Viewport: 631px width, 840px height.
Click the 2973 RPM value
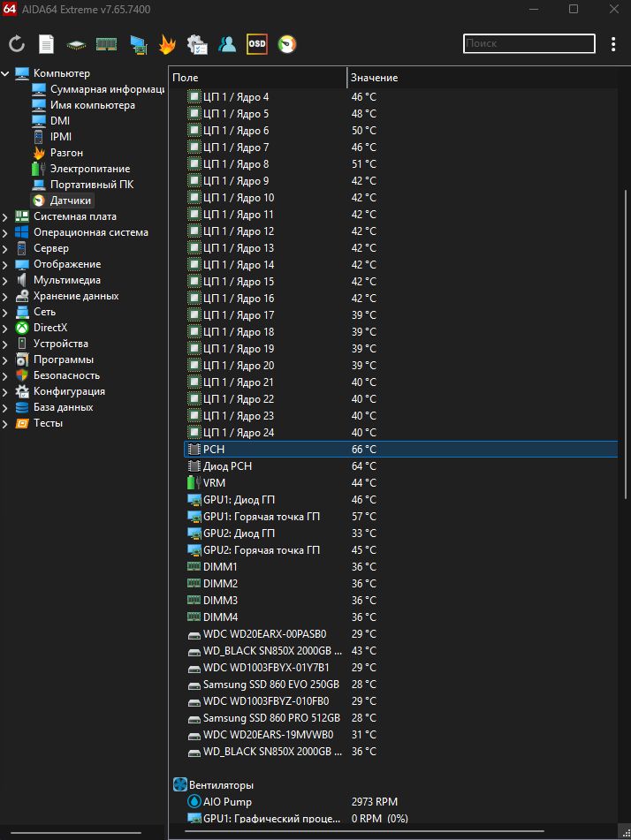(x=375, y=802)
